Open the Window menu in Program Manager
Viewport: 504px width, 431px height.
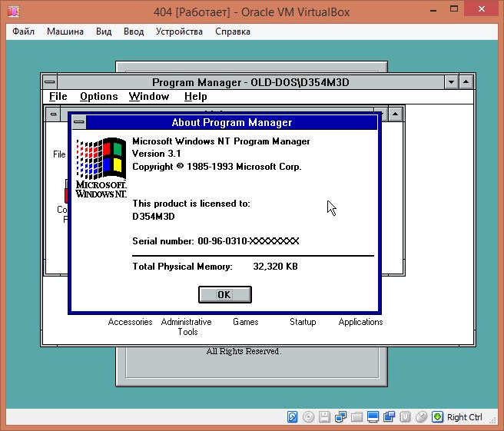point(149,97)
